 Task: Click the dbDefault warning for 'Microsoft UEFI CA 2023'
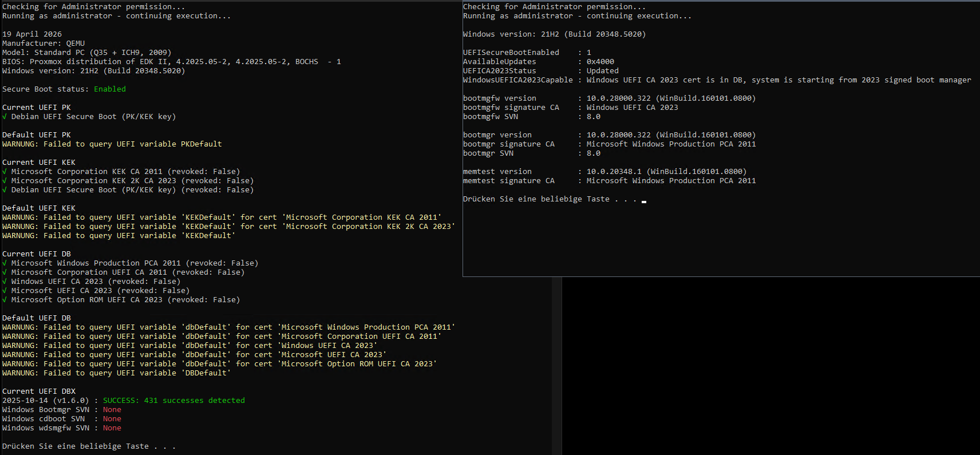[195, 355]
